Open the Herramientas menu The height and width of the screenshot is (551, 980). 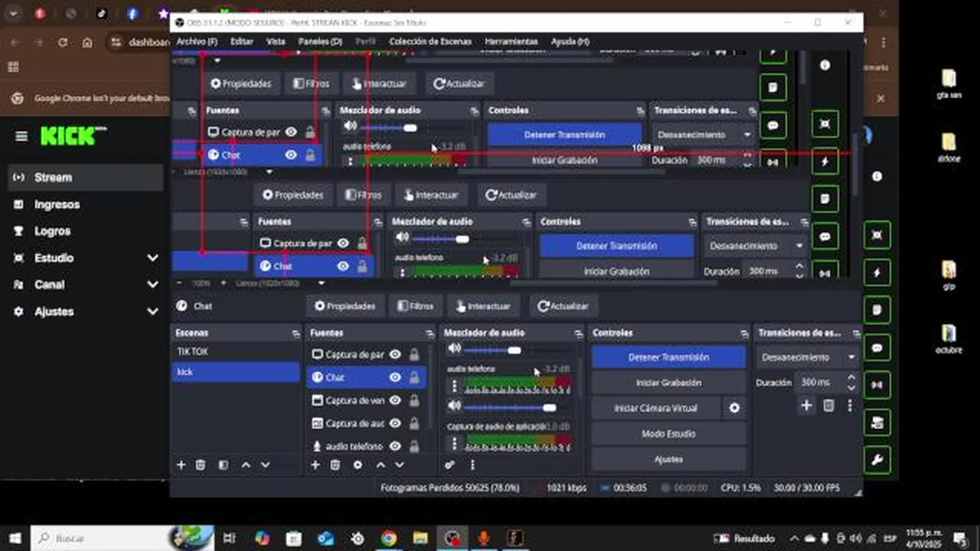511,41
